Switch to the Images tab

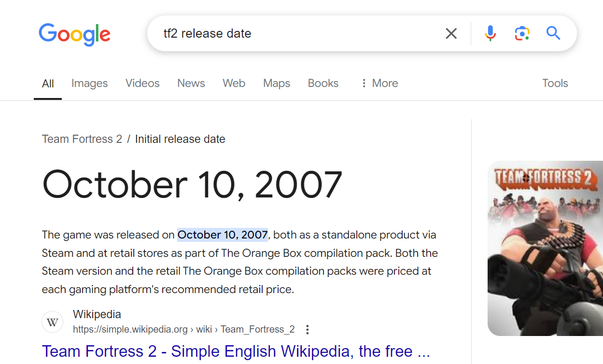pyautogui.click(x=89, y=83)
